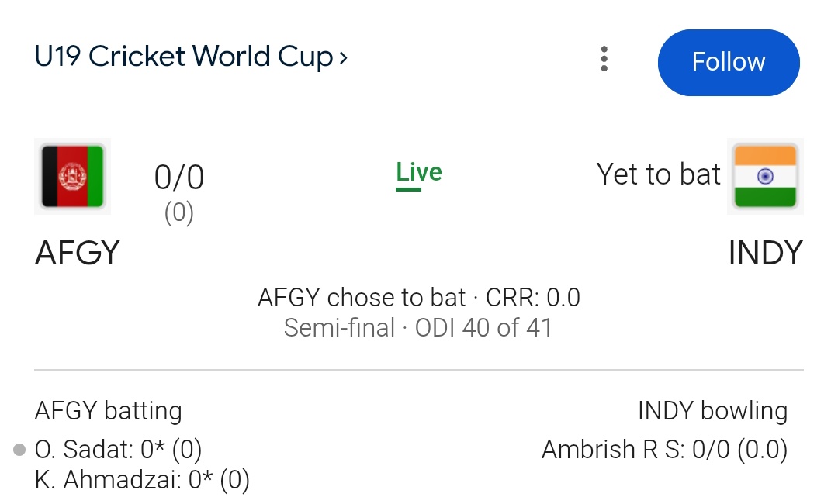
Task: Expand the AFGY batting section
Action: pos(107,411)
